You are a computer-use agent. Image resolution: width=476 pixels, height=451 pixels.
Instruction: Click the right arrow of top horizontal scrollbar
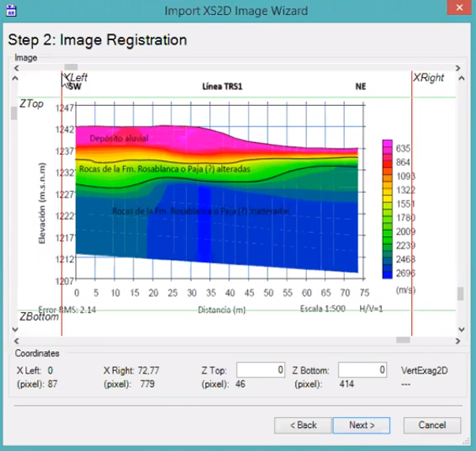click(x=459, y=67)
